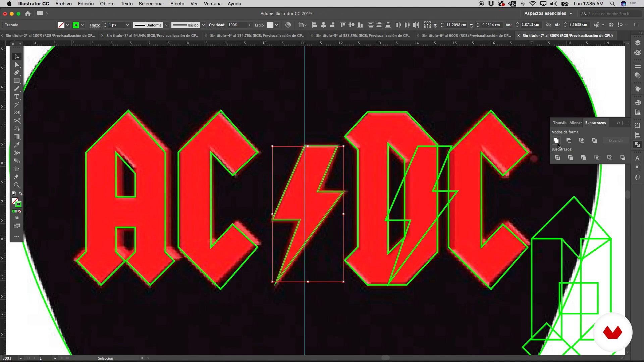Viewport: 644px width, 362px height.
Task: Set paint mode to Color
Action: 14,211
